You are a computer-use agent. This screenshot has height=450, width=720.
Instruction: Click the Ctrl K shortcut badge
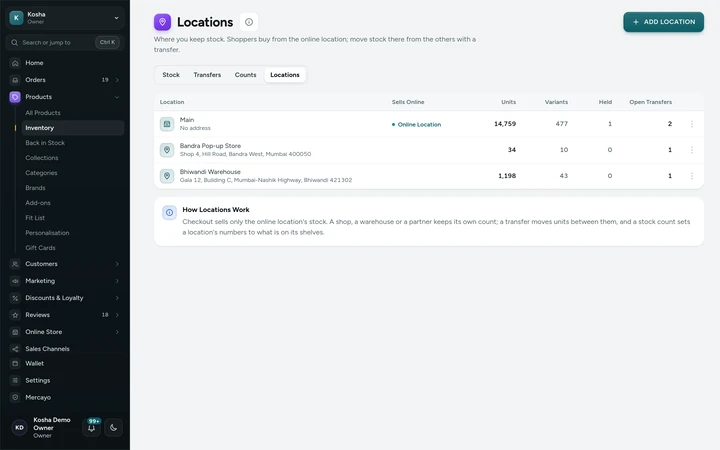[107, 42]
